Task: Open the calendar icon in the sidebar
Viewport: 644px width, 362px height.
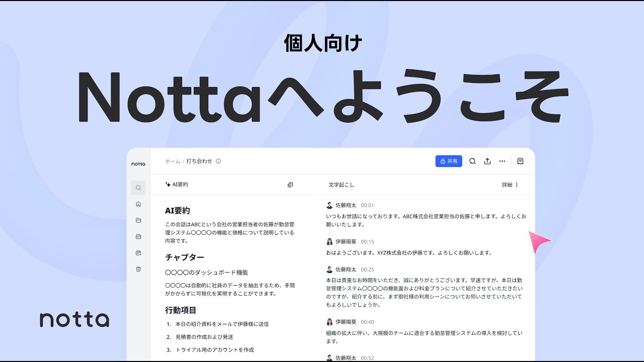Action: (x=138, y=236)
